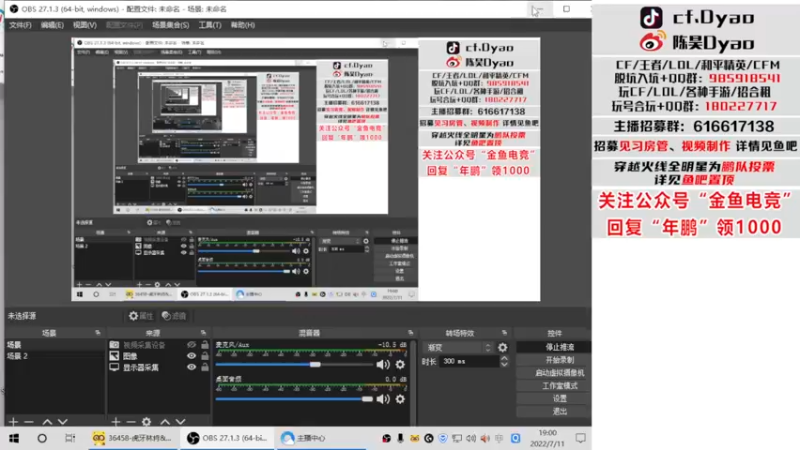Add a new scene with the plus icon

pos(13,422)
